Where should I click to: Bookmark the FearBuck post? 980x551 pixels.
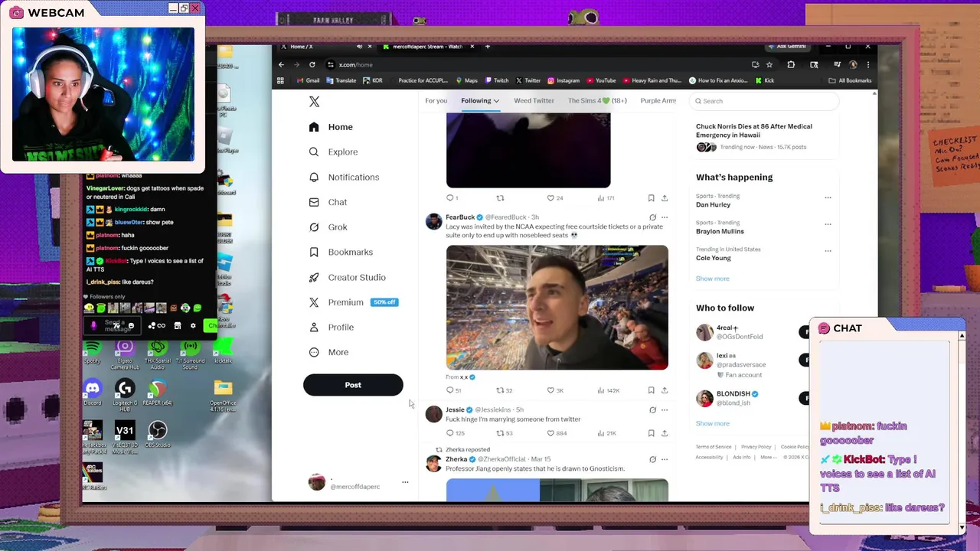(651, 390)
